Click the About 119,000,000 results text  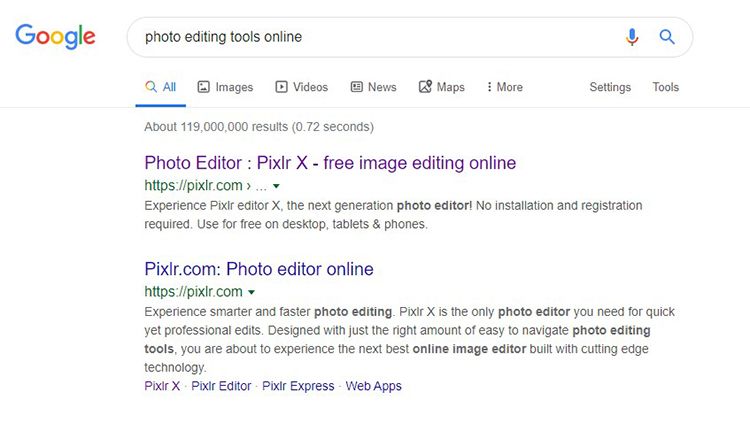259,127
